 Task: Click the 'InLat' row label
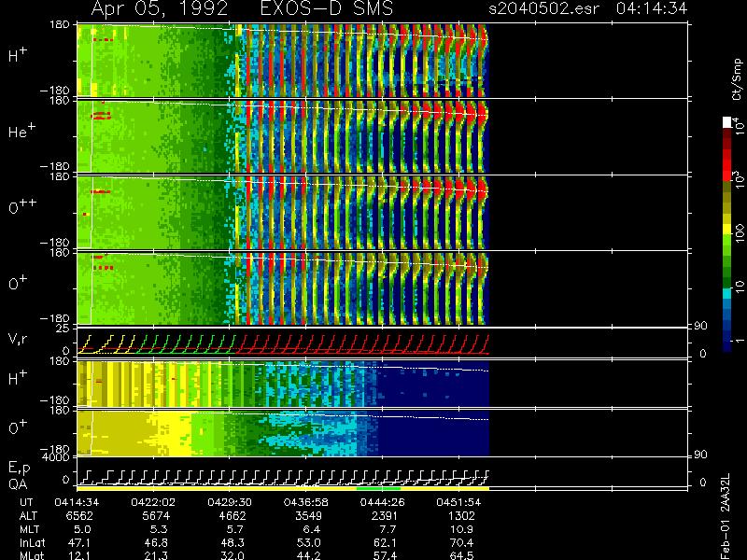pyautogui.click(x=32, y=542)
